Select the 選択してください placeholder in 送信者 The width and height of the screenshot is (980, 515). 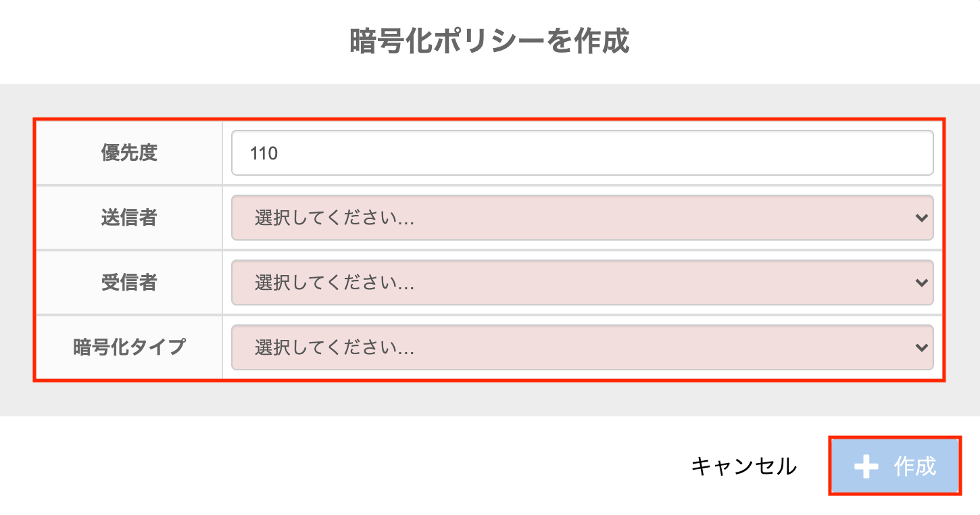[334, 218]
